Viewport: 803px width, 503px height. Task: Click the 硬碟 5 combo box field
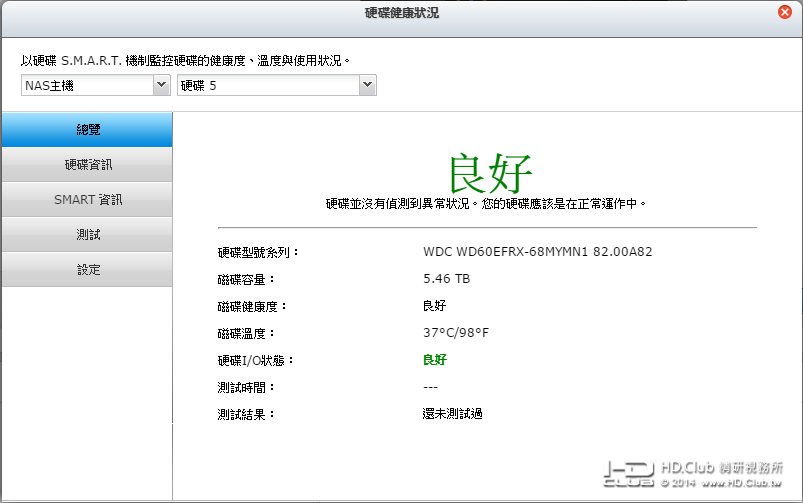[277, 85]
